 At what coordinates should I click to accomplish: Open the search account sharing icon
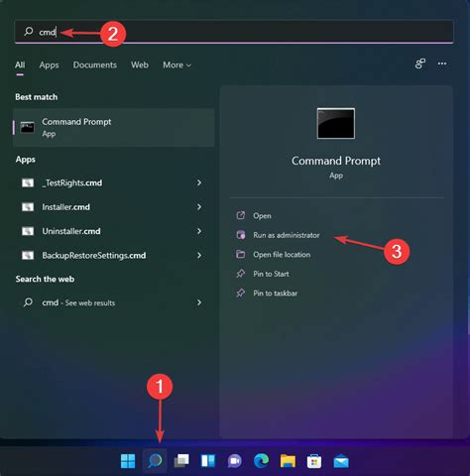tap(420, 63)
